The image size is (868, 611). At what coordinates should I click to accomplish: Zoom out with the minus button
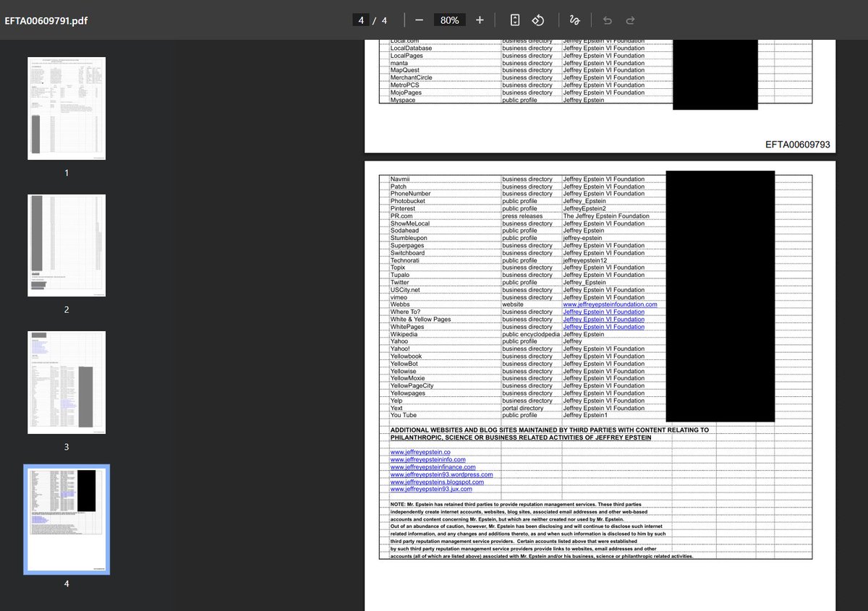[420, 20]
